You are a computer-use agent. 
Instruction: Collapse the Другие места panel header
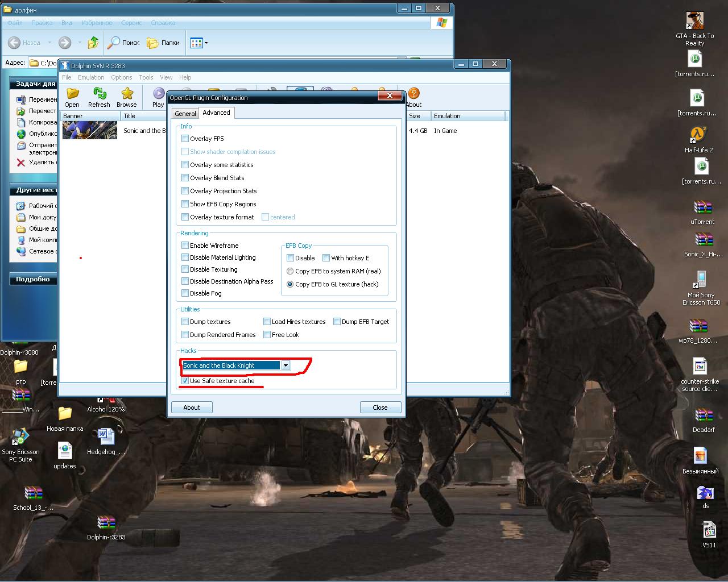point(34,190)
